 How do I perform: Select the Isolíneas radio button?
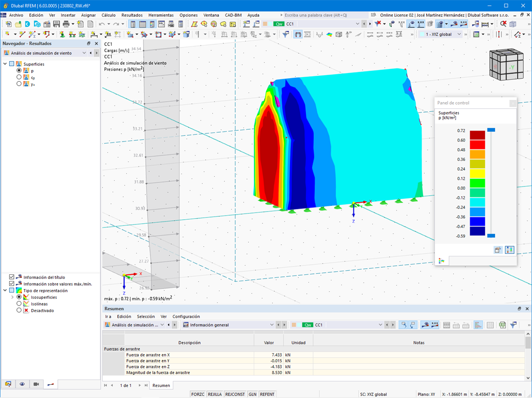19,303
